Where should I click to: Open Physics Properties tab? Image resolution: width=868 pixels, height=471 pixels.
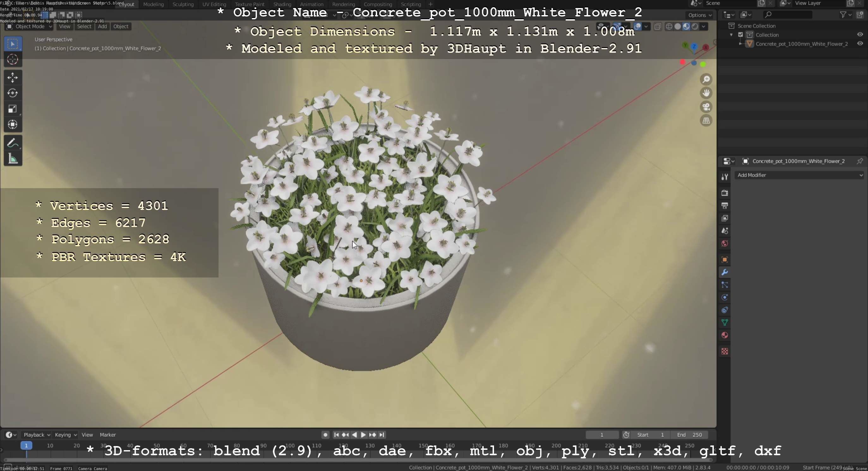pyautogui.click(x=725, y=298)
